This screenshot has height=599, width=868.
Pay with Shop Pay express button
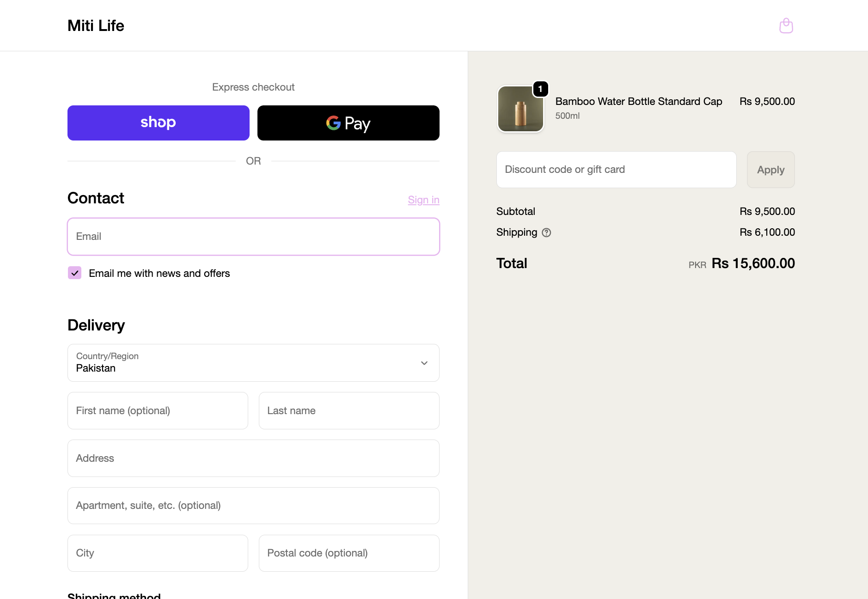tap(159, 123)
